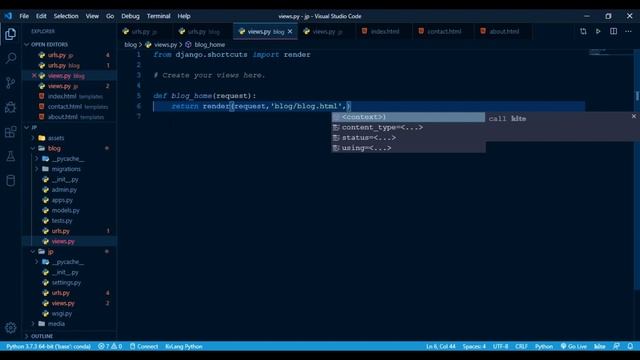Open wsgi.py in jp folder
The height and width of the screenshot is (360, 640).
click(62, 313)
